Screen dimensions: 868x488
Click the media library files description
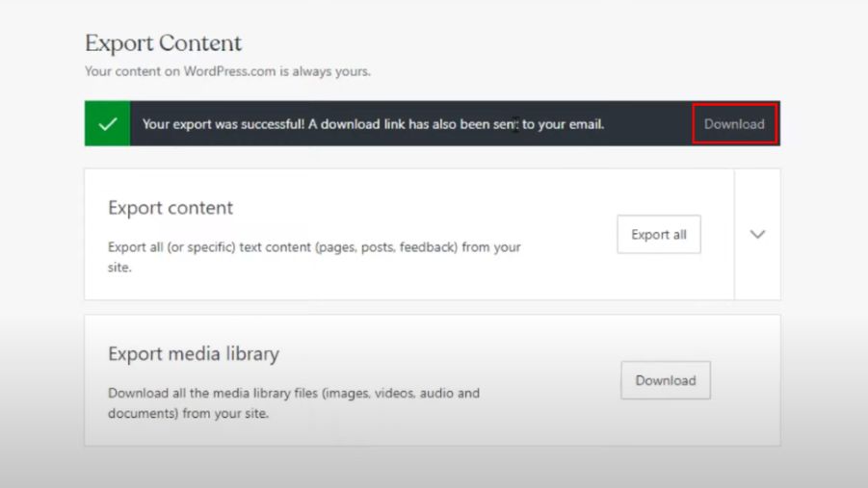click(293, 394)
